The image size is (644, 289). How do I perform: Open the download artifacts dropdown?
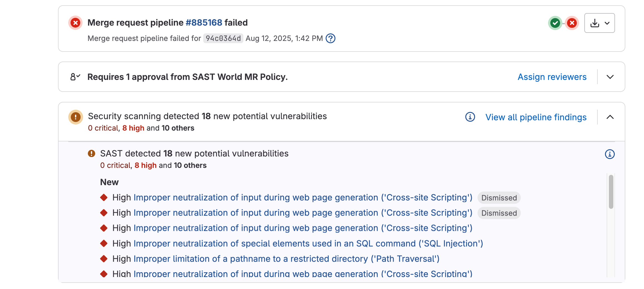(599, 23)
